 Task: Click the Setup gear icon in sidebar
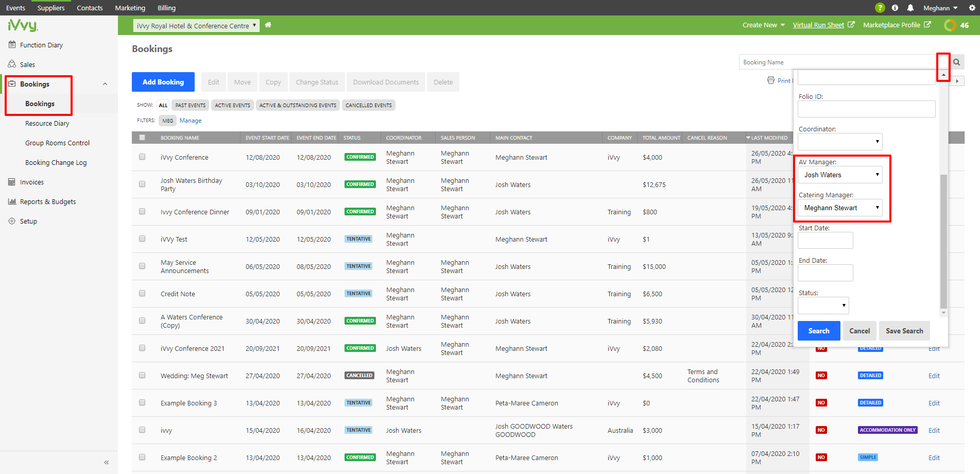click(x=12, y=221)
